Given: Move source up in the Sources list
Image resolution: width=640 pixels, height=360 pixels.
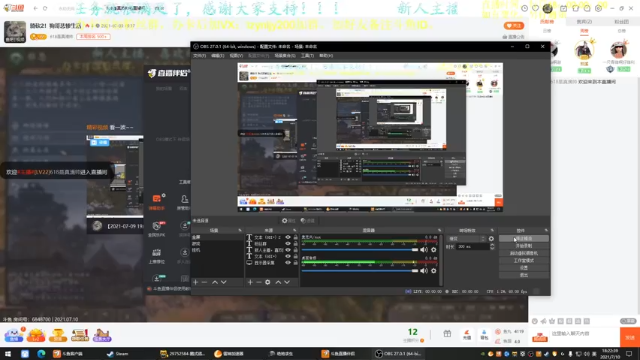Looking at the screenshot, I should pos(278,282).
